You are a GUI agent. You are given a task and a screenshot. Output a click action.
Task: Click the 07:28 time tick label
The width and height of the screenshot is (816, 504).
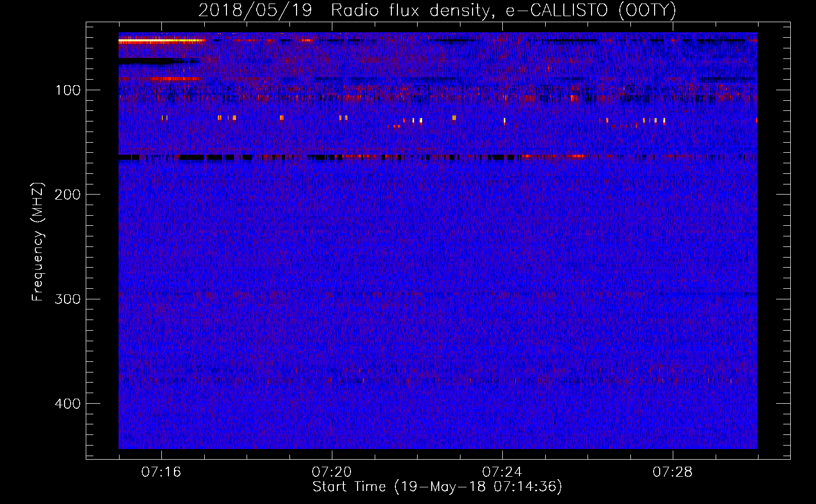click(673, 472)
